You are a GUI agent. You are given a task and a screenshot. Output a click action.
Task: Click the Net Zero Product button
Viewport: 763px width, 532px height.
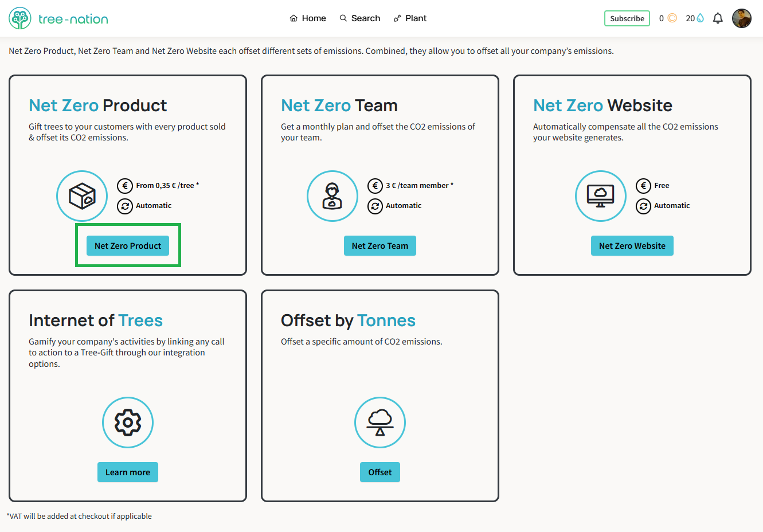[x=128, y=245]
